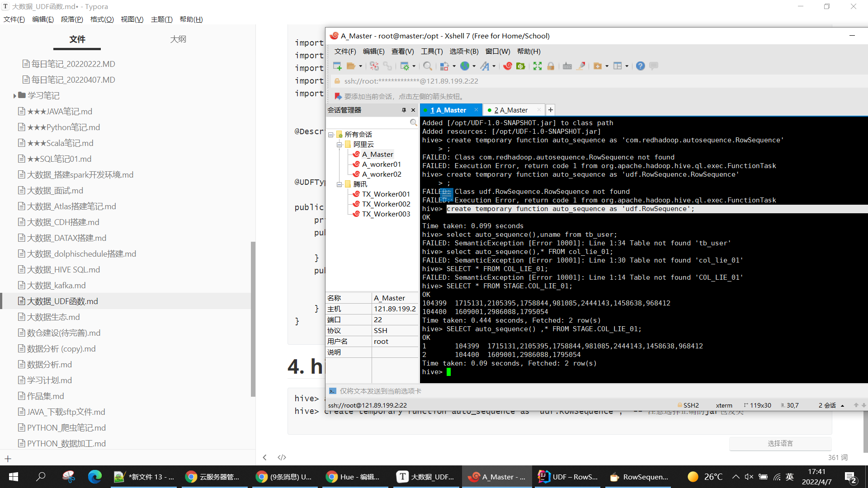Open IntelliJ UDF project from taskbar
This screenshot has width=868, height=488.
pos(567,477)
